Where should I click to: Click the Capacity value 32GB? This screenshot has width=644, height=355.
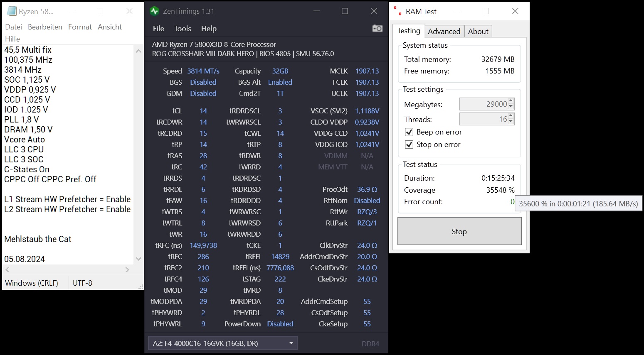coord(280,71)
